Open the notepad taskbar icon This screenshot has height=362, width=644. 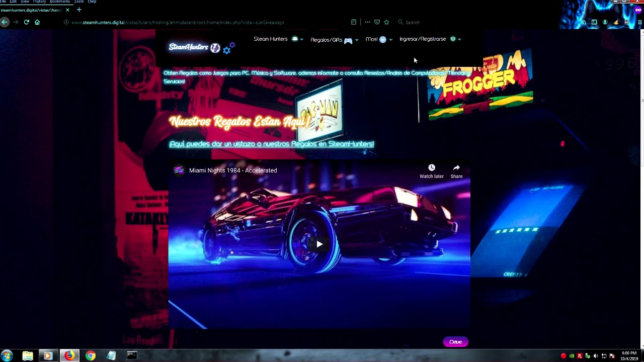pyautogui.click(x=111, y=356)
